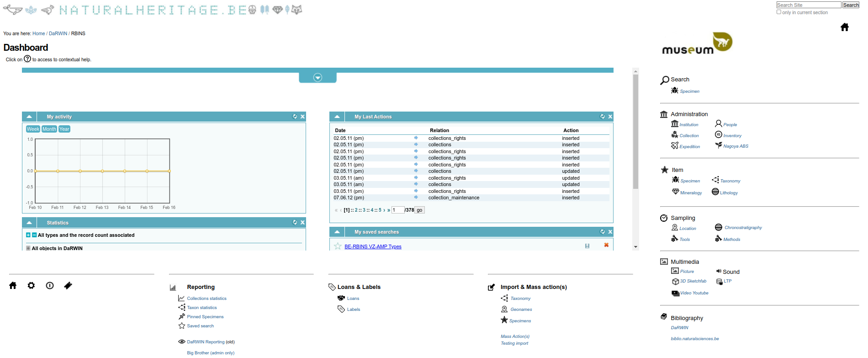
Task: Switch activity chart to Year view
Action: coord(64,129)
